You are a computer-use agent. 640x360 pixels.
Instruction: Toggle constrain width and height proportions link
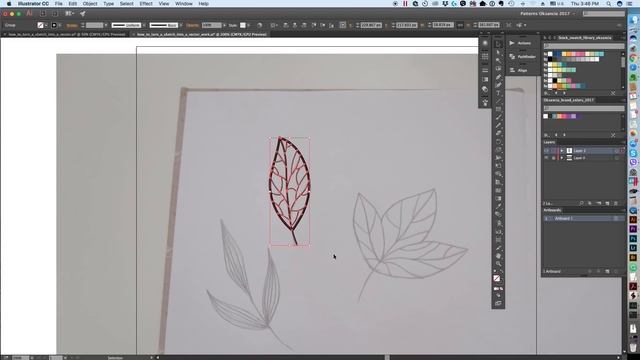[460, 25]
